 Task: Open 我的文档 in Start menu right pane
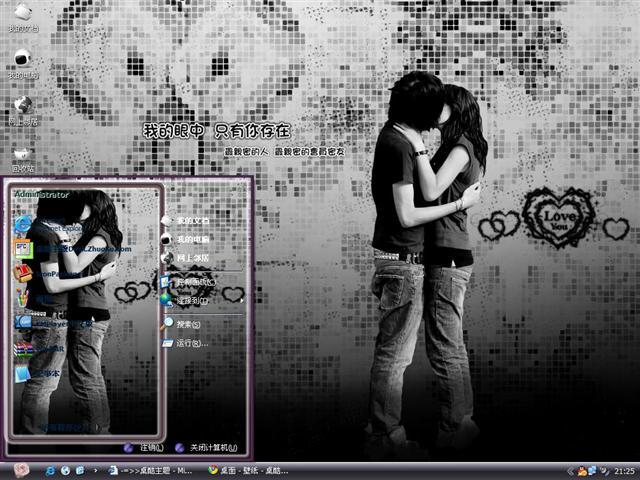[x=190, y=220]
